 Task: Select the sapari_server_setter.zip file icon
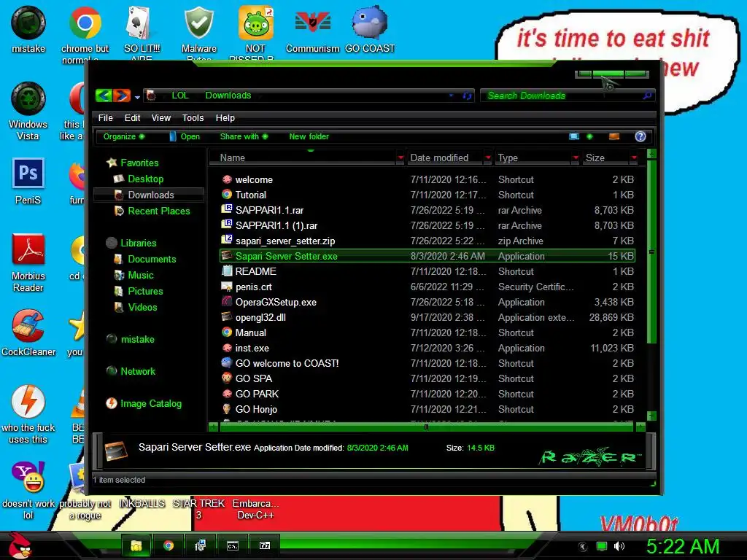[x=227, y=241]
